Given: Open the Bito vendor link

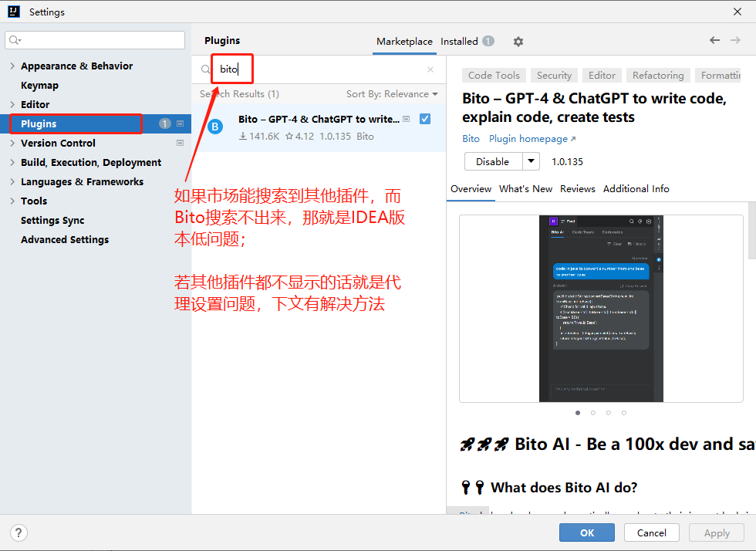Looking at the screenshot, I should pyautogui.click(x=471, y=139).
